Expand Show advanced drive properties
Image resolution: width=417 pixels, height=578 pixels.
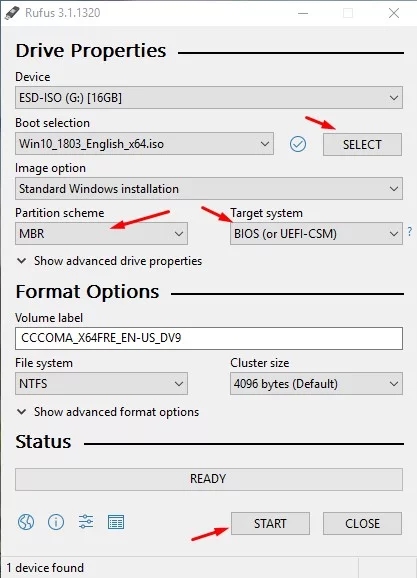click(110, 261)
